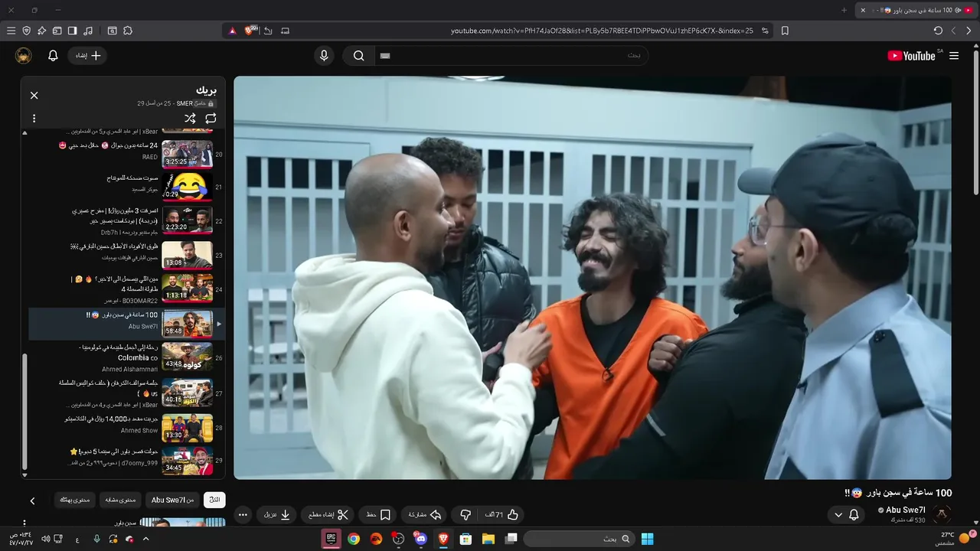Bookmark this page

pos(785,31)
